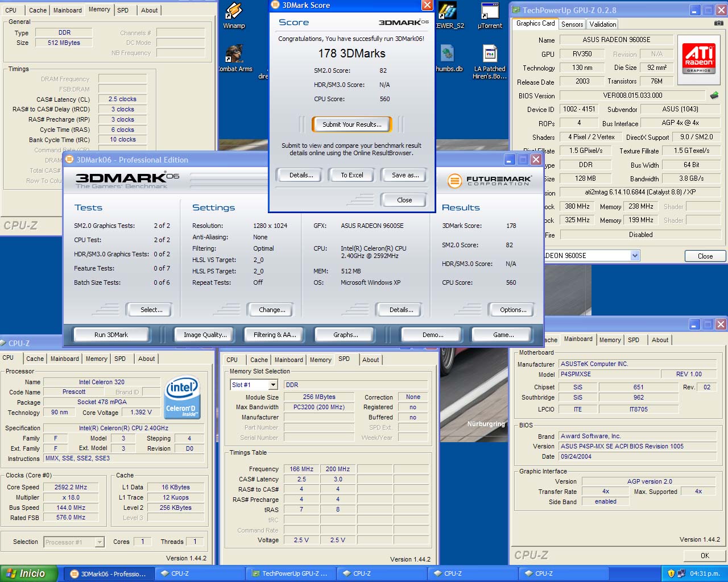Open Cache tab in the Celeron 320 CPU-Z window
Screen dimensions: 728x582
pyautogui.click(x=35, y=359)
